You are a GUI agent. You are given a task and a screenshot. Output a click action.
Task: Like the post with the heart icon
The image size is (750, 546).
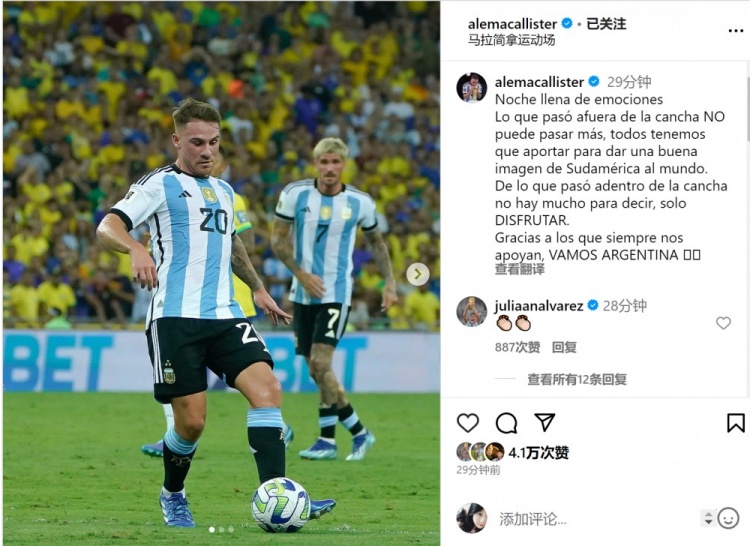pos(468,423)
